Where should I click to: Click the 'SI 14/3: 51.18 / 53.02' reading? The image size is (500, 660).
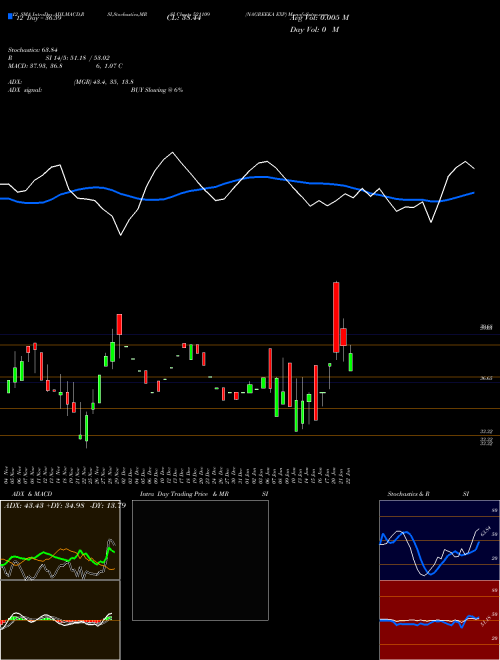click(x=77, y=58)
